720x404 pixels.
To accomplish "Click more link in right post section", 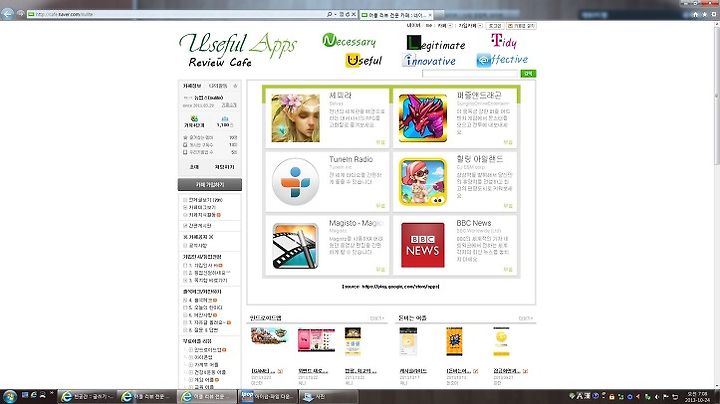I will [x=526, y=318].
